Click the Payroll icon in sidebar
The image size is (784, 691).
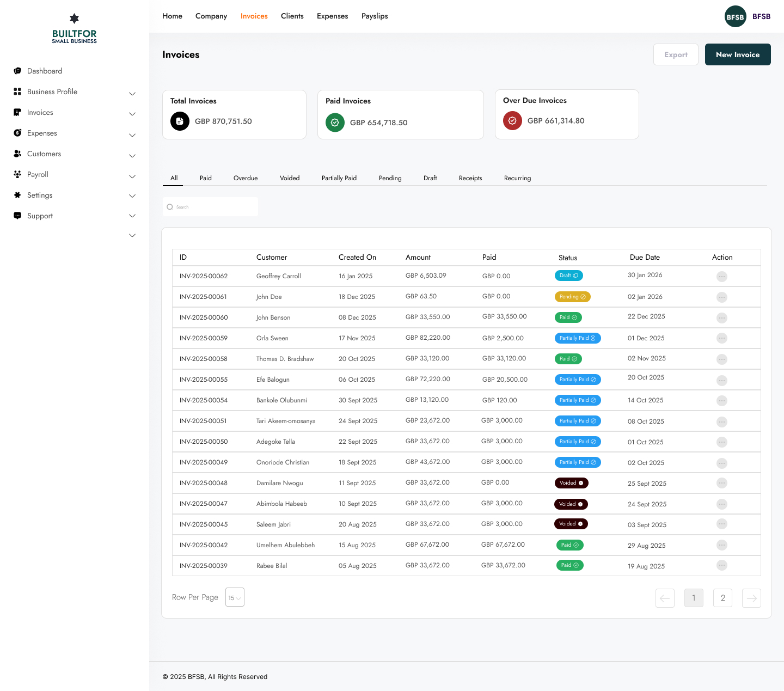(x=17, y=174)
